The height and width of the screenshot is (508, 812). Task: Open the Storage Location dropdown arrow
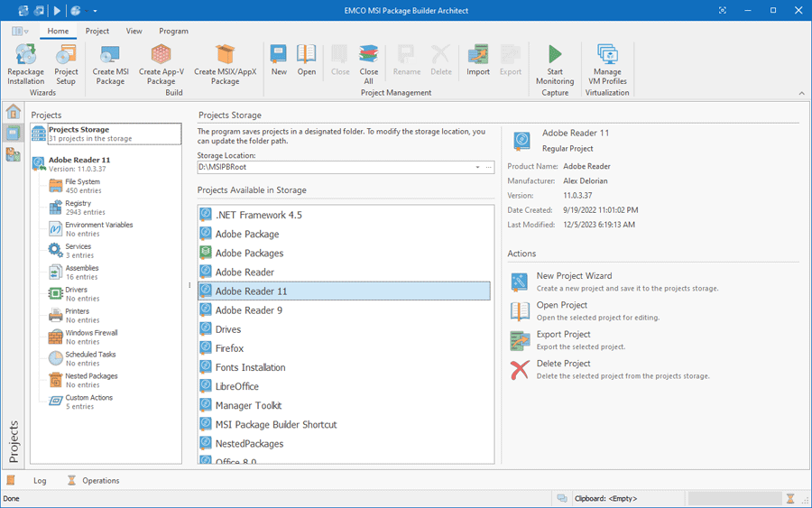pyautogui.click(x=477, y=167)
